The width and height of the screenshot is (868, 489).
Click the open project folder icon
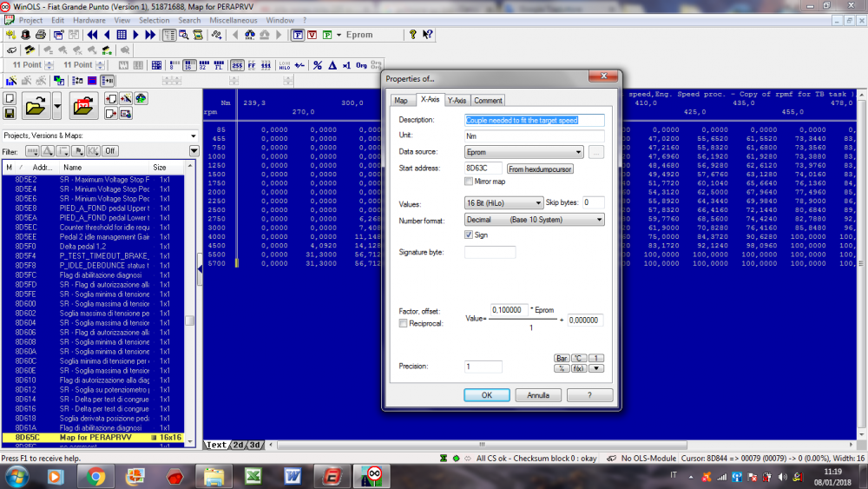coord(36,107)
